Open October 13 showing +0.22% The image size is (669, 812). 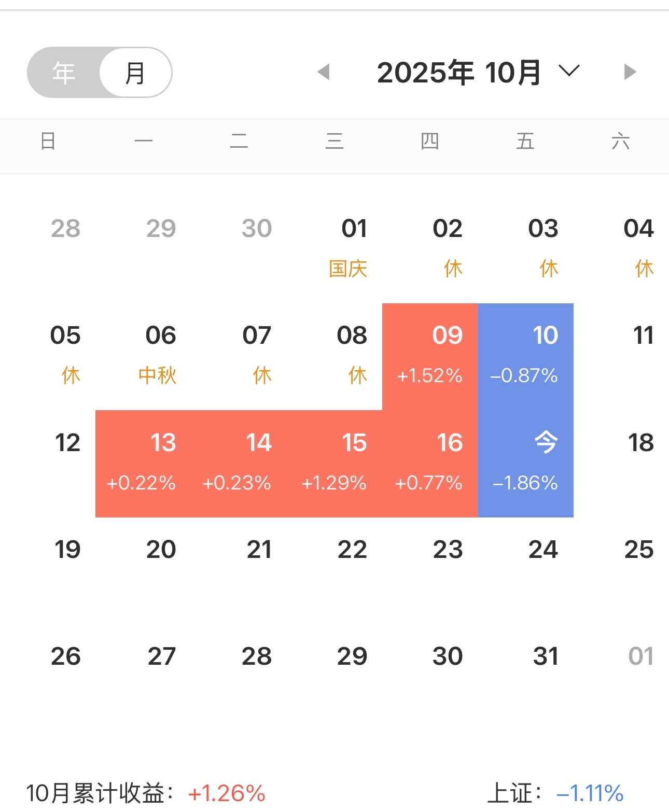[x=143, y=463]
